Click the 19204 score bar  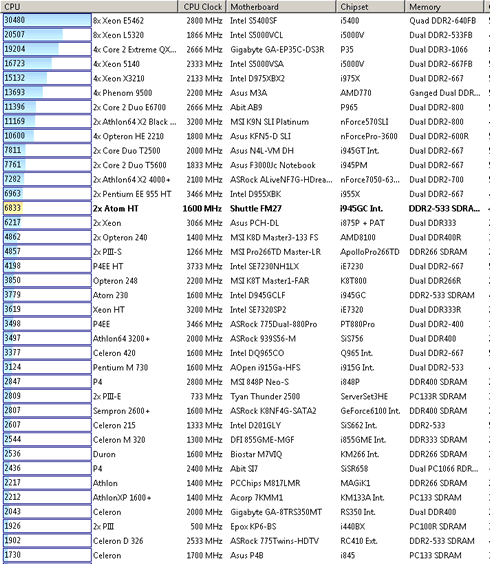coord(47,49)
